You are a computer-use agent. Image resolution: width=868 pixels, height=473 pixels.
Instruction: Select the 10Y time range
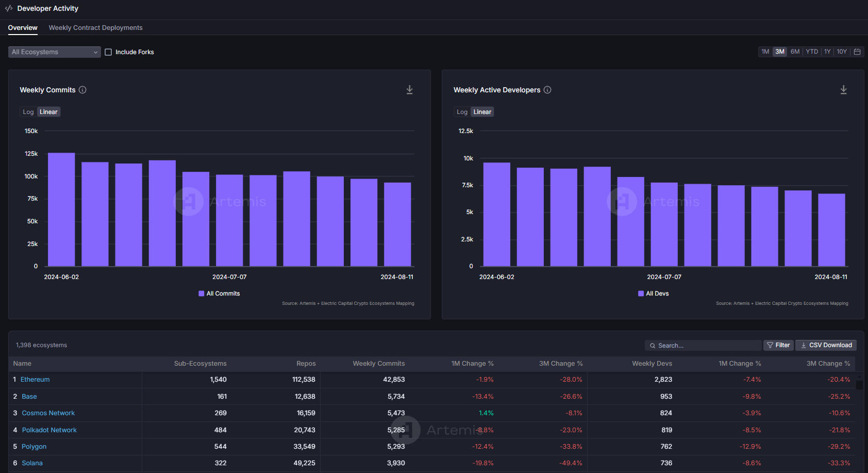(x=842, y=52)
